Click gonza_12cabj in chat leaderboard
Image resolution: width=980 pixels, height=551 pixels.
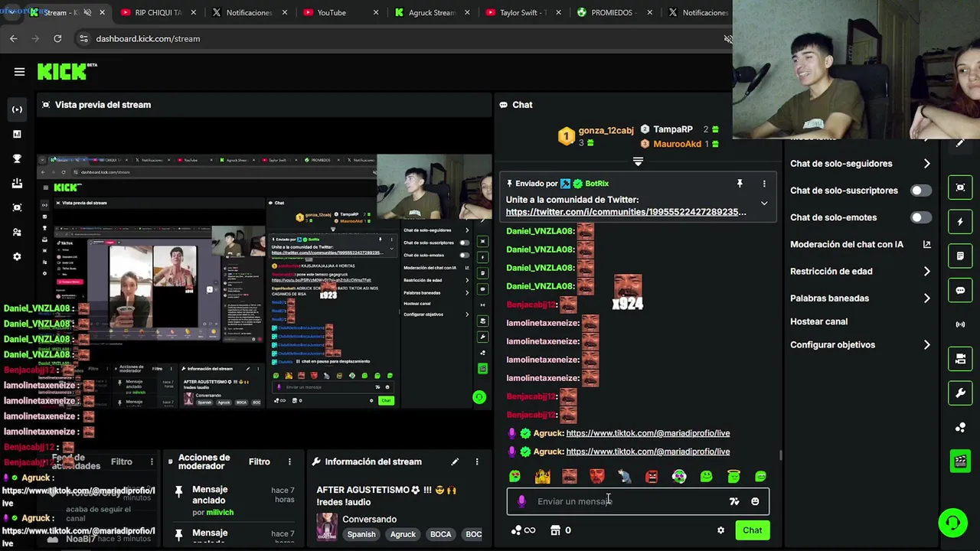pos(606,130)
